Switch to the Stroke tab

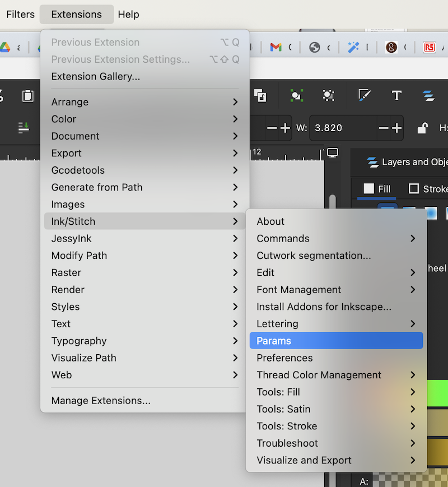[428, 189]
